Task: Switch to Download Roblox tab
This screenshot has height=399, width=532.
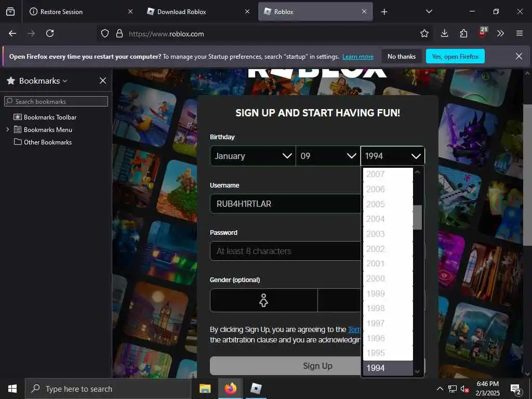Action: pos(198,11)
